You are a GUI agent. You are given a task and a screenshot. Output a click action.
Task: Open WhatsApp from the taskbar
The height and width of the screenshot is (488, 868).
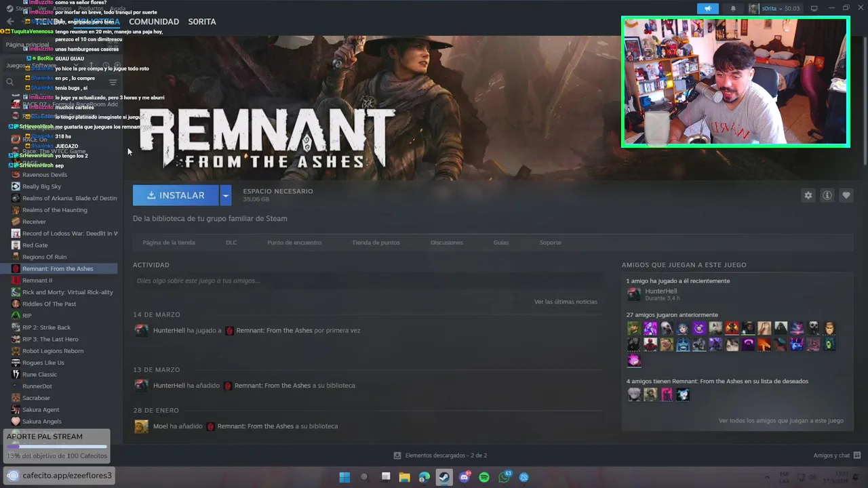point(505,477)
